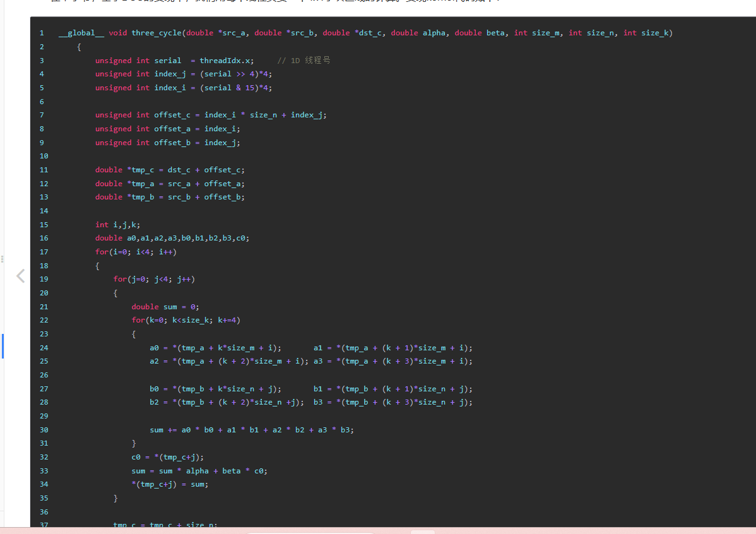Click the left chevron arrow beside the code

pyautogui.click(x=20, y=276)
